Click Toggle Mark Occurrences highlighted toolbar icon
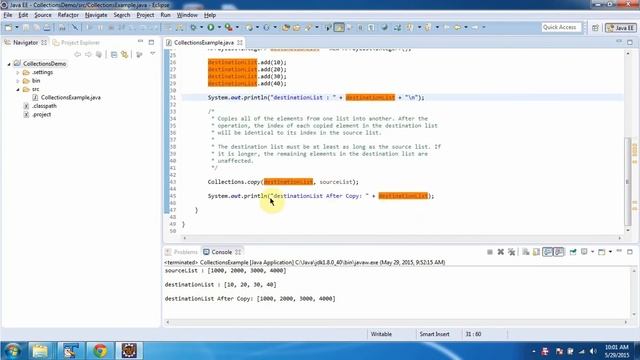 [339, 27]
